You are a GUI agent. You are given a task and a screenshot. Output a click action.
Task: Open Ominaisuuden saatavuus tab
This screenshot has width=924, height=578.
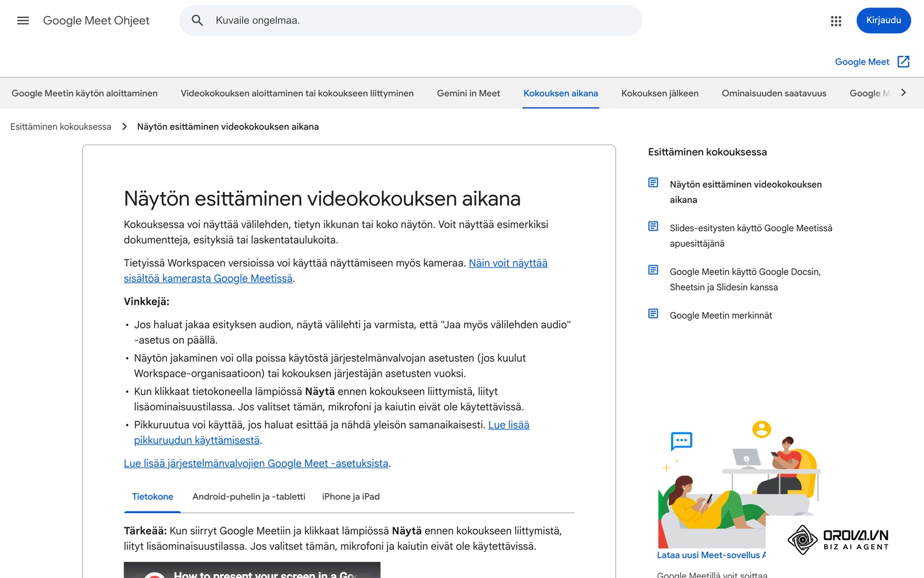[x=774, y=93]
